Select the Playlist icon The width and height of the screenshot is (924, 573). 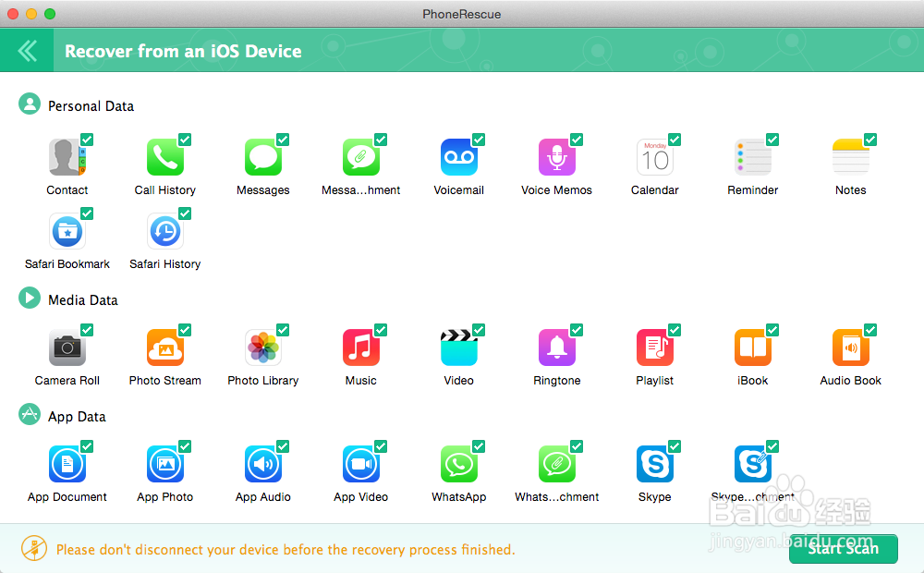655,347
